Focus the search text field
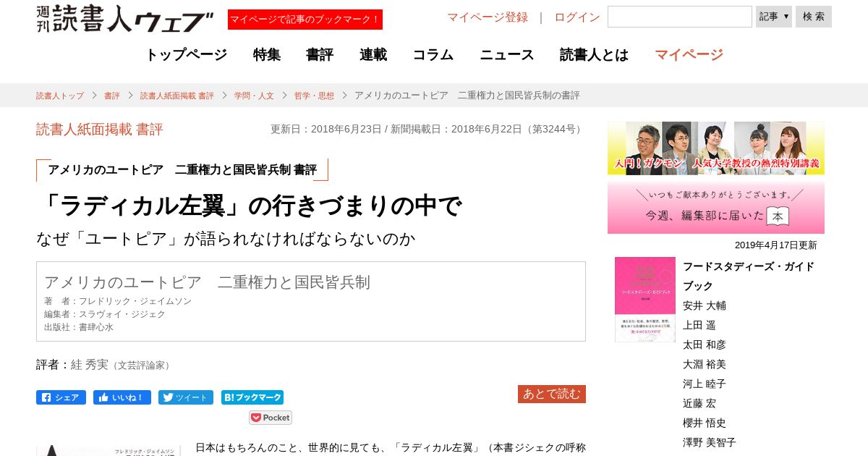Image resolution: width=868 pixels, height=456 pixels. pos(680,17)
